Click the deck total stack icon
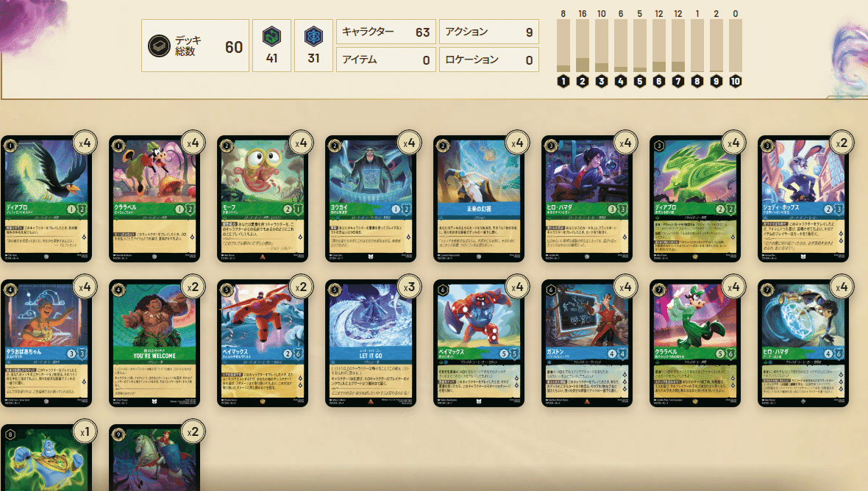 coord(159,46)
